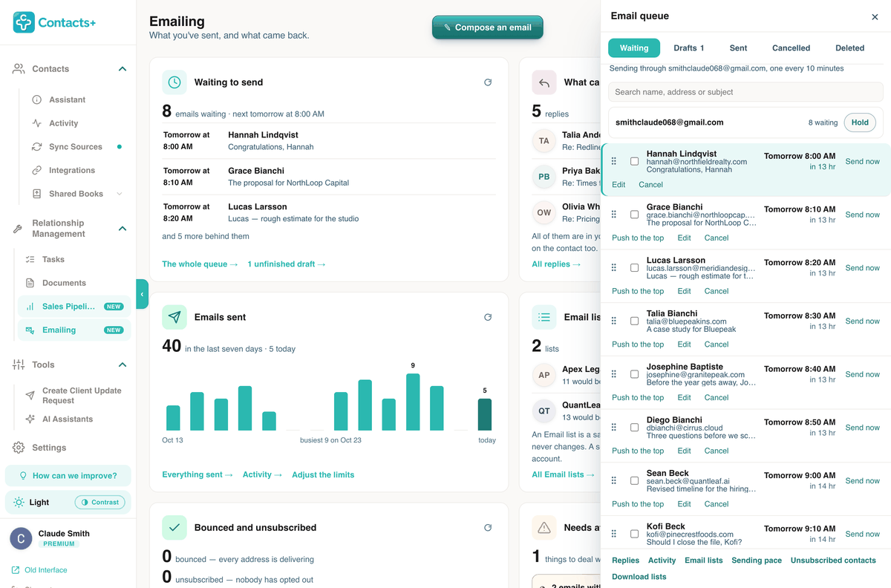Open the whole queue link

tap(200, 264)
